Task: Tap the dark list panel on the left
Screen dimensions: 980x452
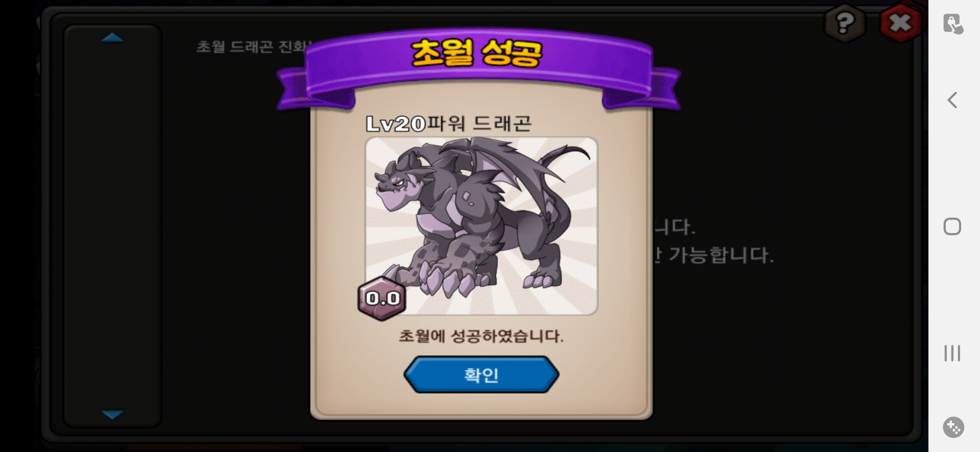Action: click(x=112, y=226)
